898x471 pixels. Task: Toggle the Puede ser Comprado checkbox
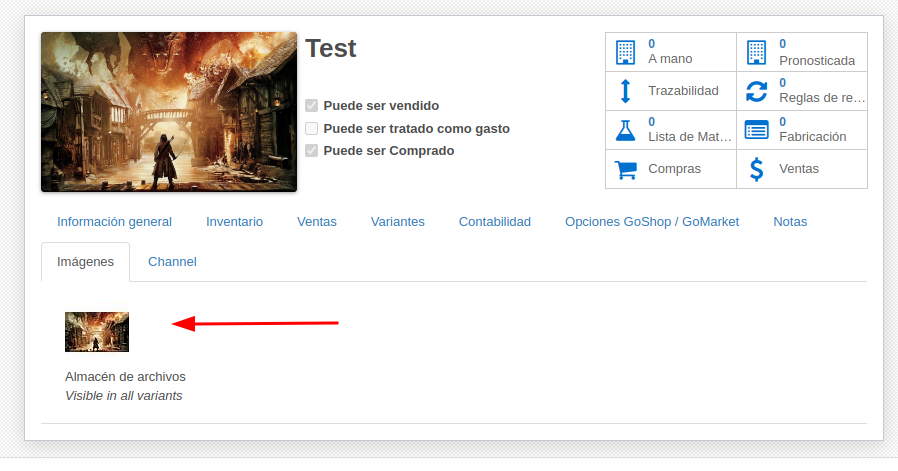point(312,151)
